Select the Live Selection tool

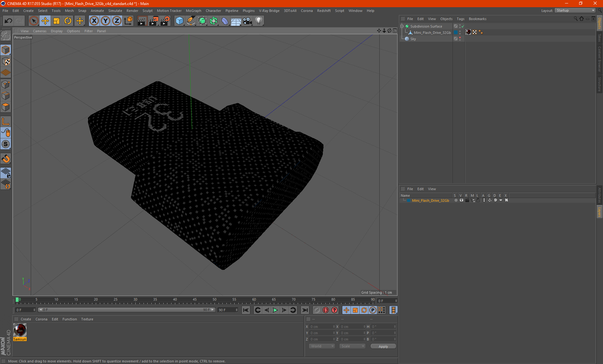pyautogui.click(x=34, y=21)
